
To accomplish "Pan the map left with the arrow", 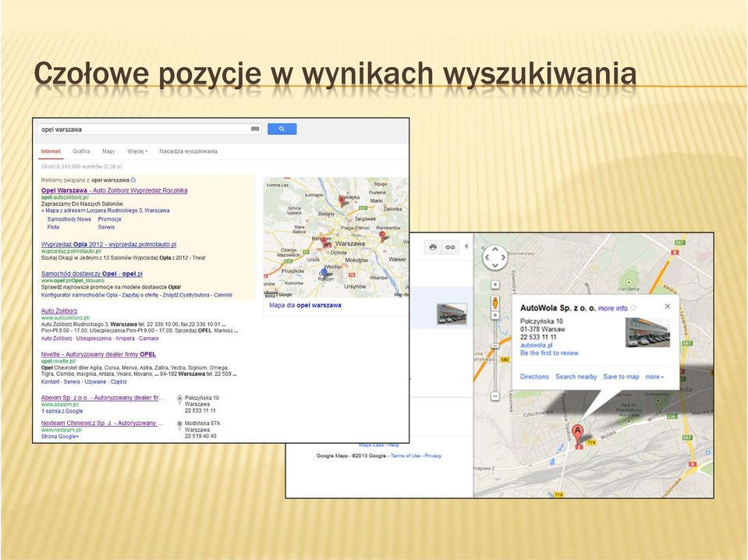I will click(487, 257).
